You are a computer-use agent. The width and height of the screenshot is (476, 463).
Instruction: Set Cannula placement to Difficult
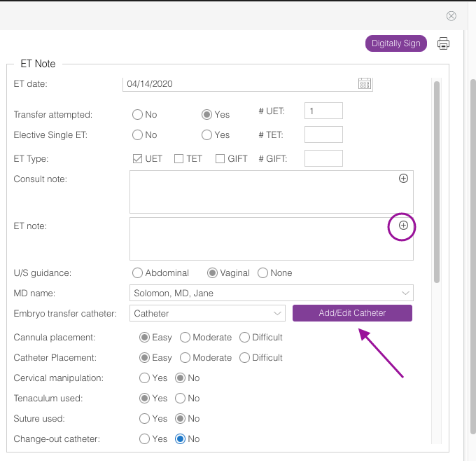pyautogui.click(x=244, y=338)
